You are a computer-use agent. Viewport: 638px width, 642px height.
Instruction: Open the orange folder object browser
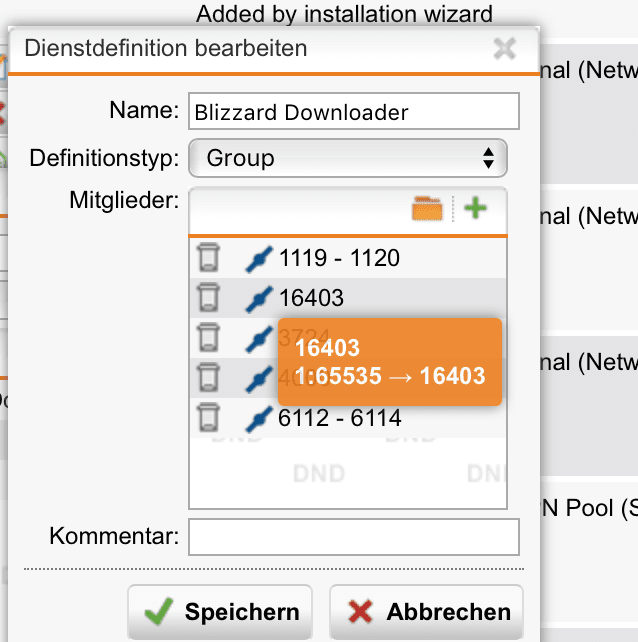427,208
